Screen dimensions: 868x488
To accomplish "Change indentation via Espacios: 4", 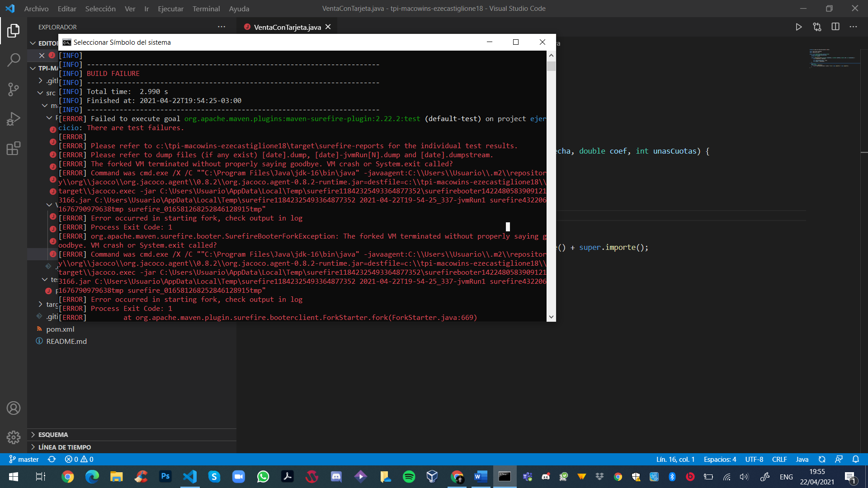I will 720,459.
